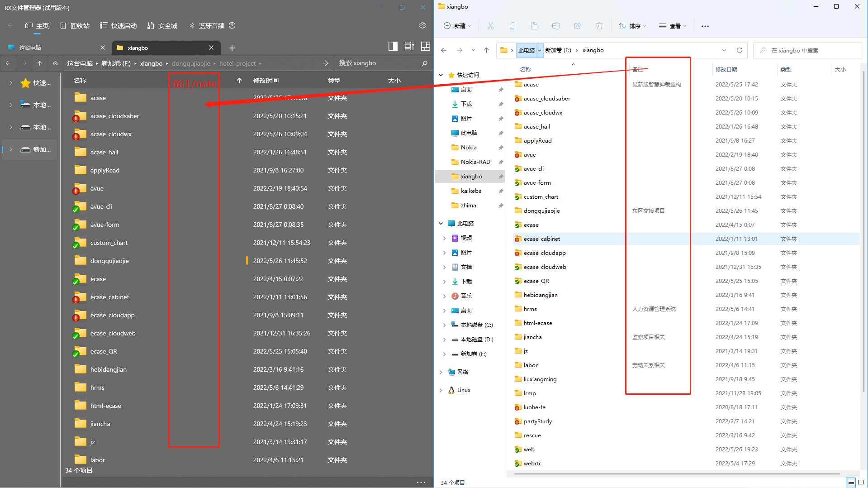Expand the 此电脑 breadcrumb dropdown

540,50
